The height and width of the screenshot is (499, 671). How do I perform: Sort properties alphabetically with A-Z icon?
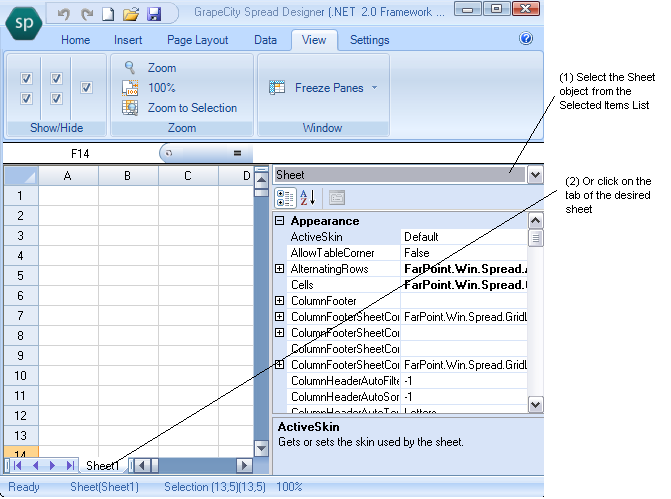[x=308, y=198]
